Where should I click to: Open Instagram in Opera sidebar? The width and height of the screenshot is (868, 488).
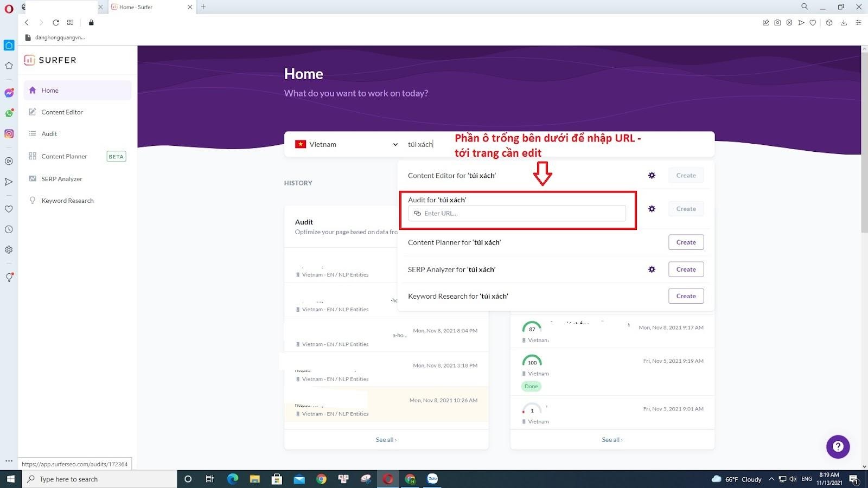tap(9, 134)
